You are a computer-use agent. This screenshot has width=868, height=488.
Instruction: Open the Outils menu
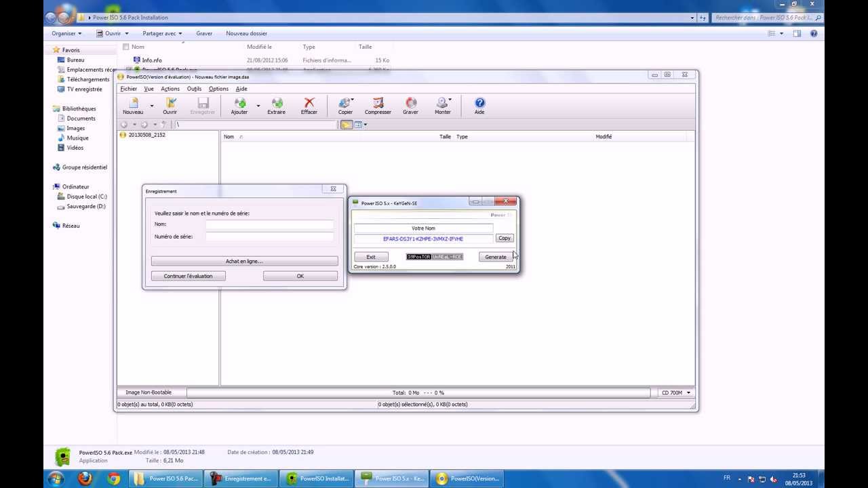click(194, 89)
